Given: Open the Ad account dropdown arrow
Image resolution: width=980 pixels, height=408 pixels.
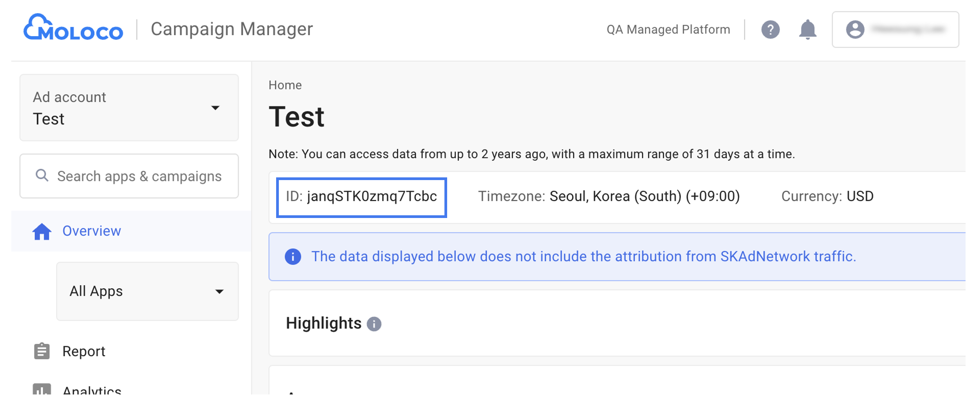Looking at the screenshot, I should pyautogui.click(x=216, y=108).
